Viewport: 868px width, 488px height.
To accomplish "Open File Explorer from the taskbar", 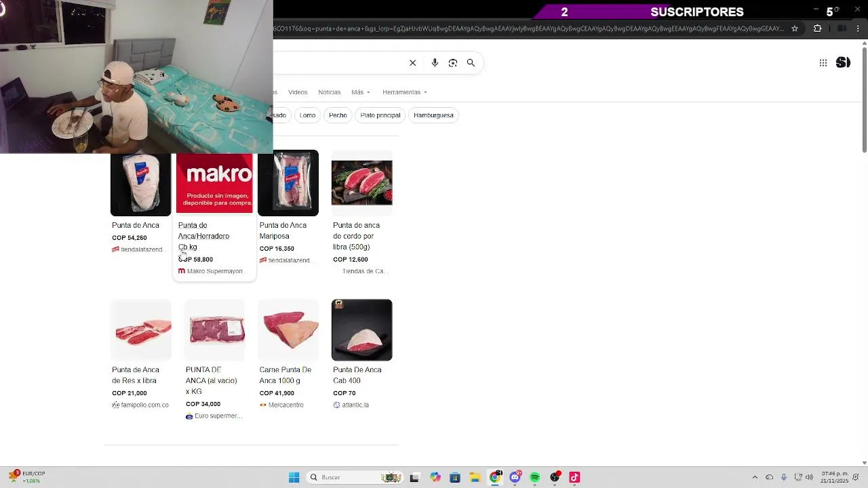I will pyautogui.click(x=475, y=477).
